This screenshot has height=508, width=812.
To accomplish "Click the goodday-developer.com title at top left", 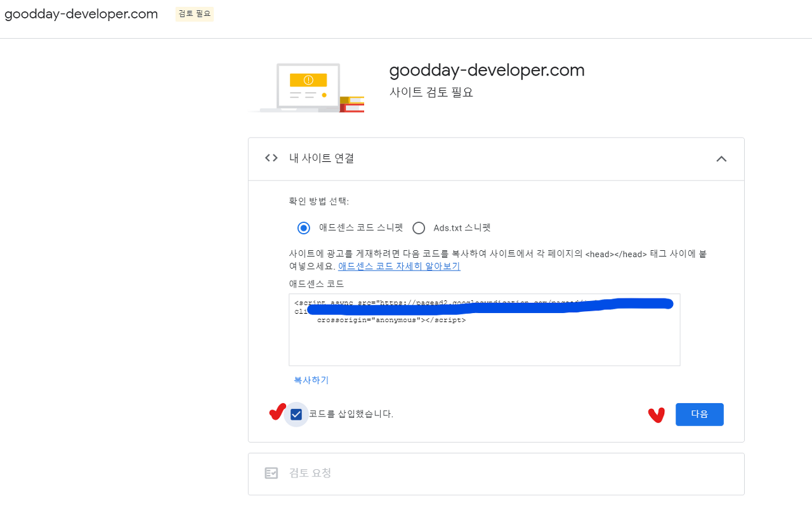I will click(x=81, y=14).
